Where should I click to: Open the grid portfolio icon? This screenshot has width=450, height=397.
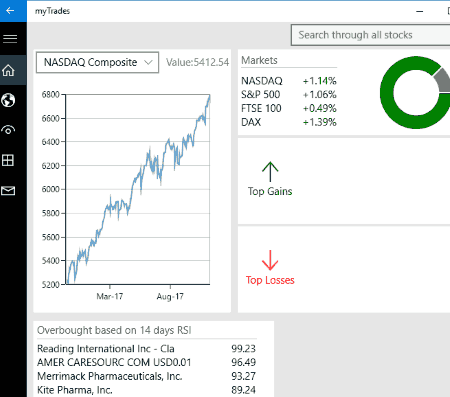click(8, 160)
